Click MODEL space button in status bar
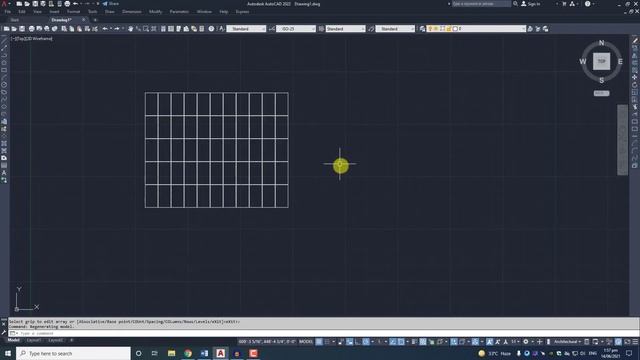This screenshot has height=360, width=640. pyautogui.click(x=306, y=342)
